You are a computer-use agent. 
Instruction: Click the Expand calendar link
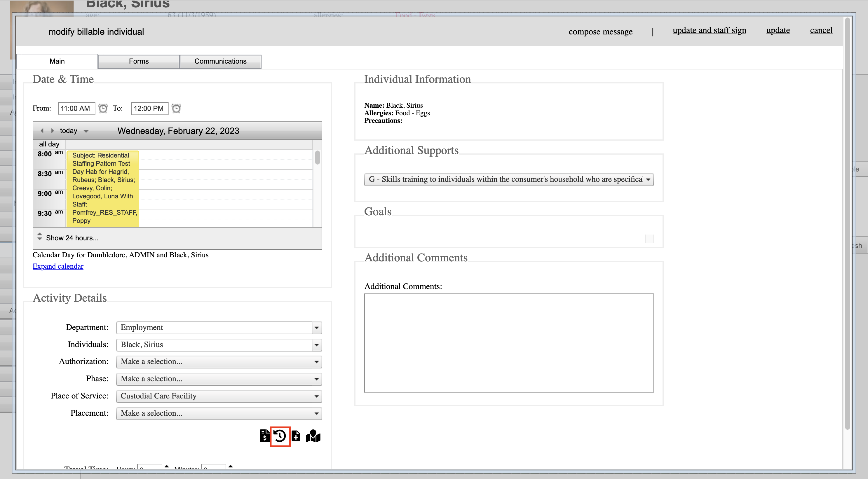(58, 266)
